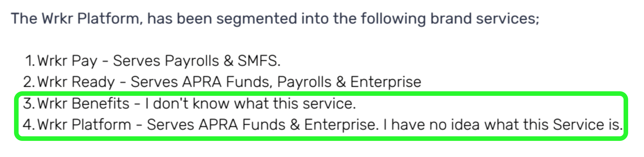The height and width of the screenshot is (157, 644).
Task: Click 'I have no idea what this Service is.'
Action: click(503, 125)
